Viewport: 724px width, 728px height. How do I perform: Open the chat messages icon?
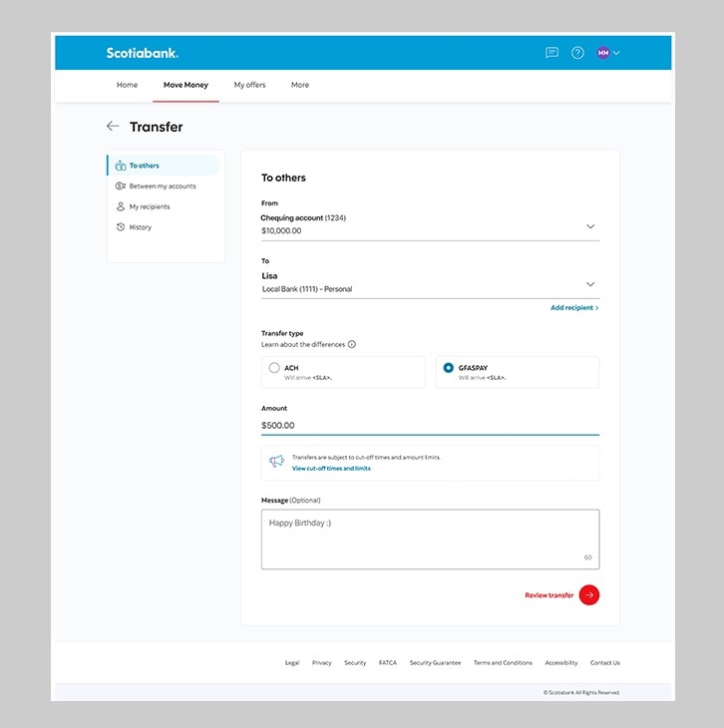[x=551, y=53]
